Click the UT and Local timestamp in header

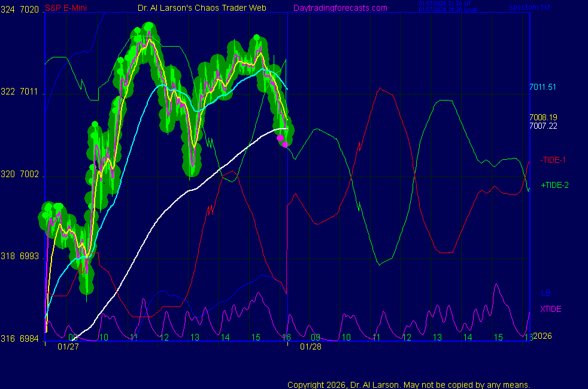click(x=445, y=6)
